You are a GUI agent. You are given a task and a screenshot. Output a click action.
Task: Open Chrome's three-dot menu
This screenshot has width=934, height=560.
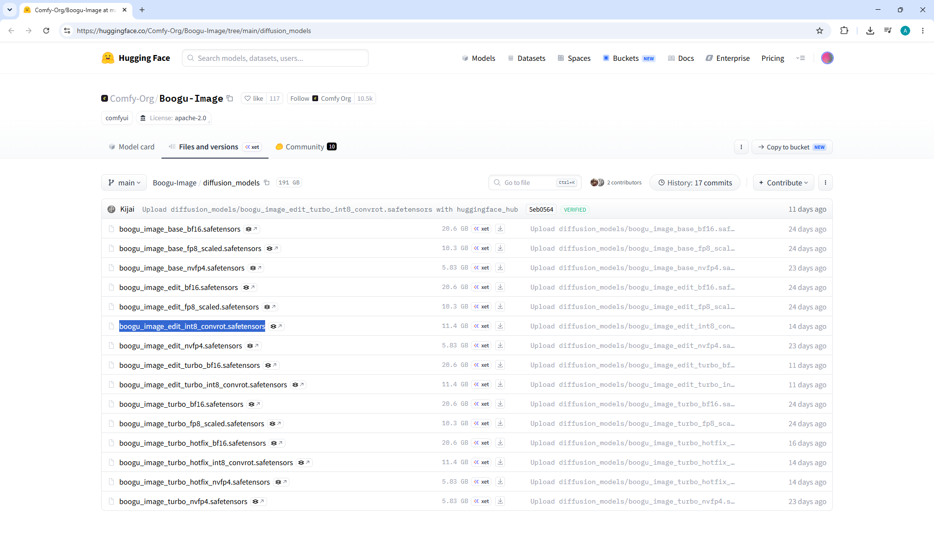tap(922, 31)
